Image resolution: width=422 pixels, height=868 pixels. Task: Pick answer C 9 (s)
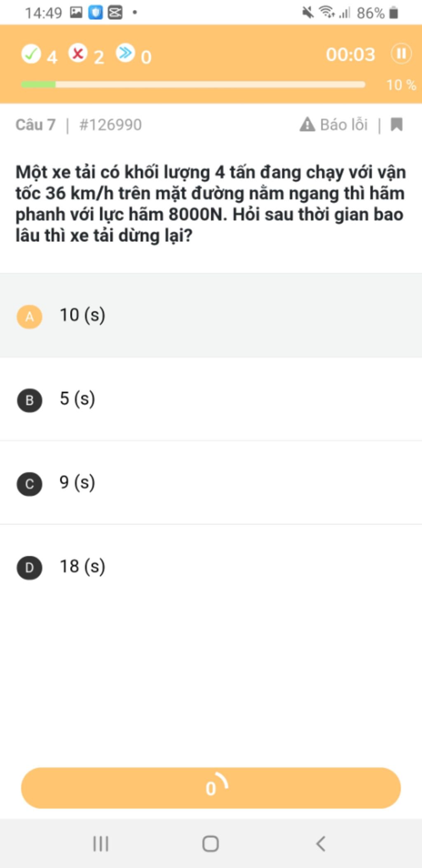(211, 483)
